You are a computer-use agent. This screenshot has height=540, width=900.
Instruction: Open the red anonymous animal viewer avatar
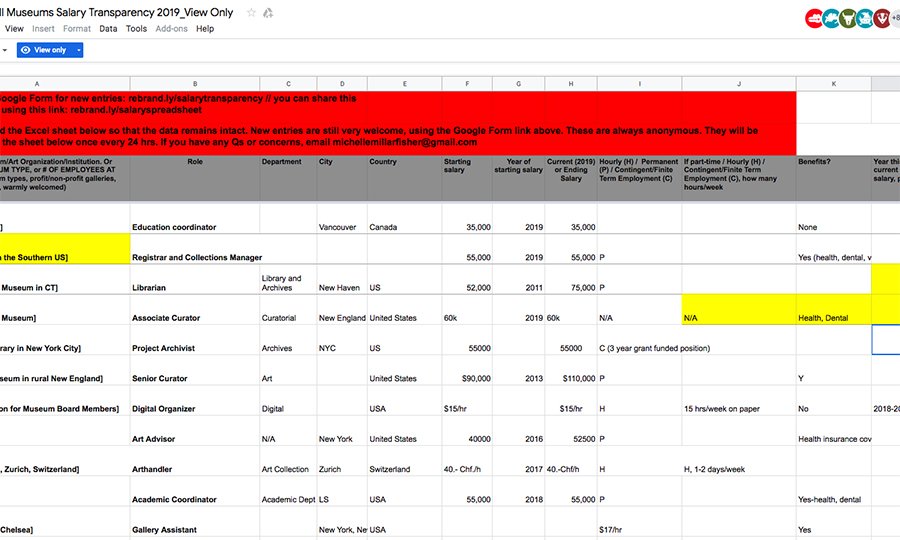point(814,18)
